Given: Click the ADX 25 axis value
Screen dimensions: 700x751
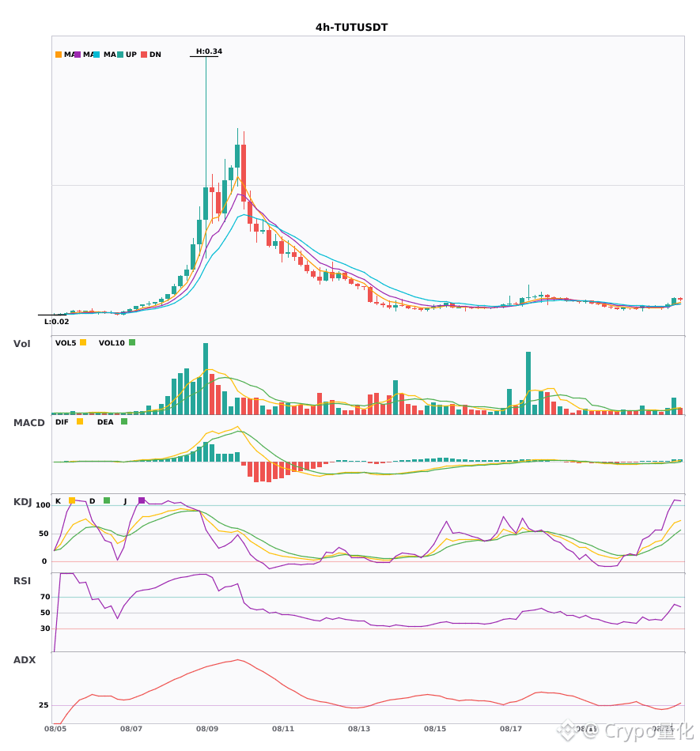Looking at the screenshot, I should point(44,705).
